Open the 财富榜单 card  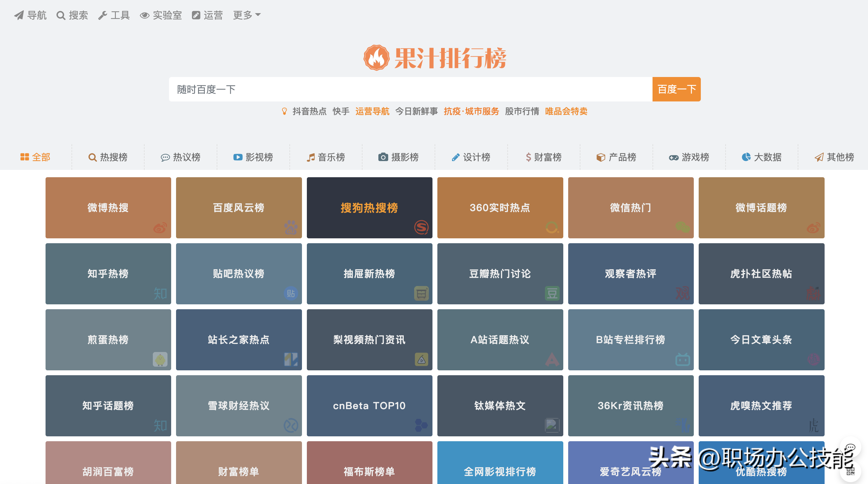click(239, 462)
